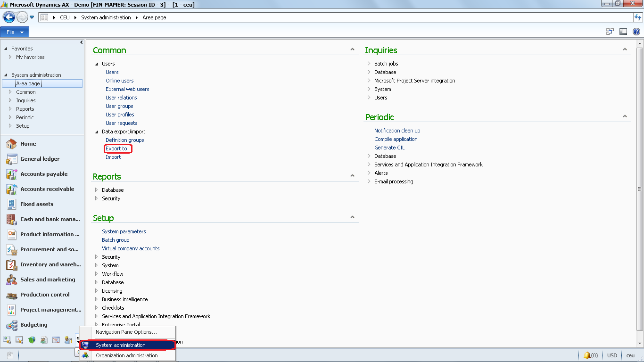
Task: Open the System parameters link
Action: pos(124,231)
